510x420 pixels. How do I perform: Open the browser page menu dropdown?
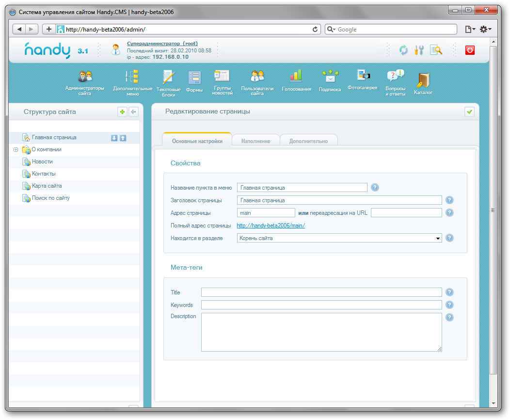click(470, 30)
